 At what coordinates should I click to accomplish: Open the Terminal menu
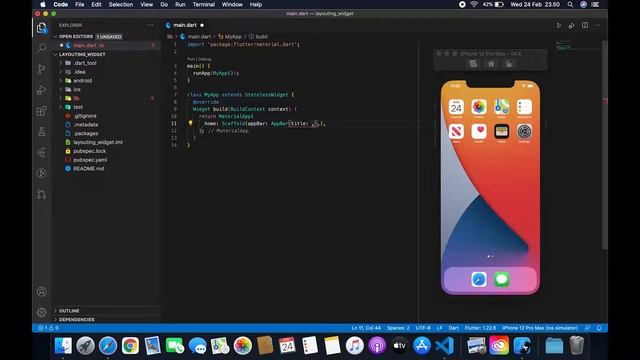[204, 4]
